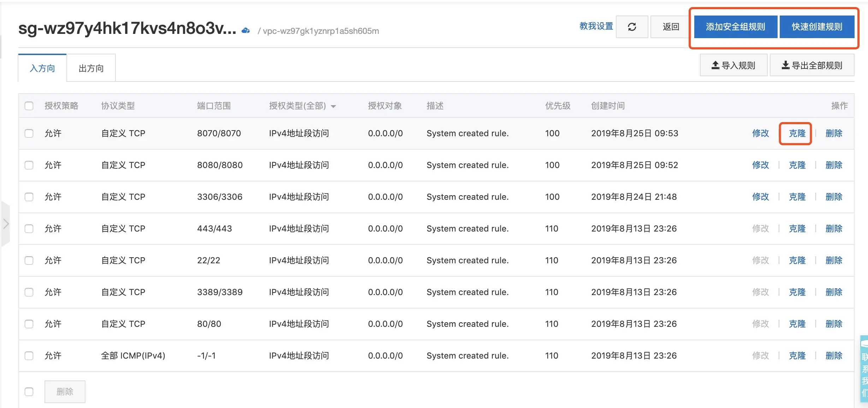Clone the 8070/8070 port rule
This screenshot has width=868, height=408.
tap(797, 133)
